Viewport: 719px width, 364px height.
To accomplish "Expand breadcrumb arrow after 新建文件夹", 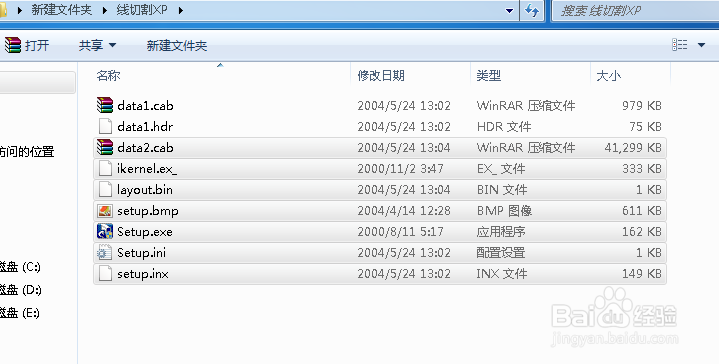I will (x=105, y=10).
